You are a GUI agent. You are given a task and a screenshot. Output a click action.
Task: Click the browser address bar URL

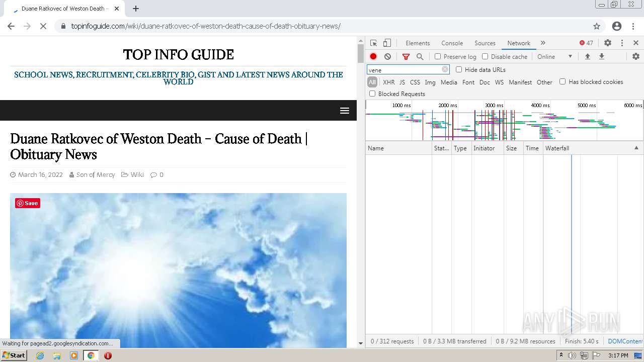(206, 26)
